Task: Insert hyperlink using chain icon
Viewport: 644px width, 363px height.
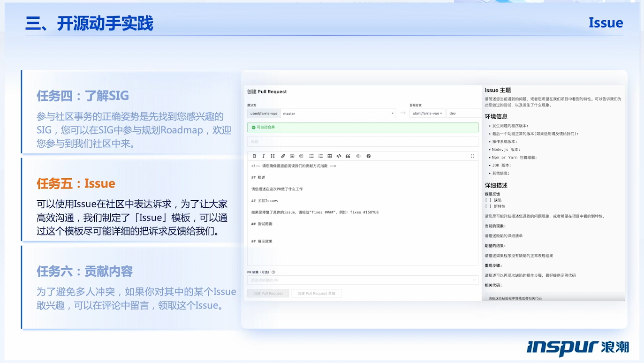Action: [x=283, y=156]
